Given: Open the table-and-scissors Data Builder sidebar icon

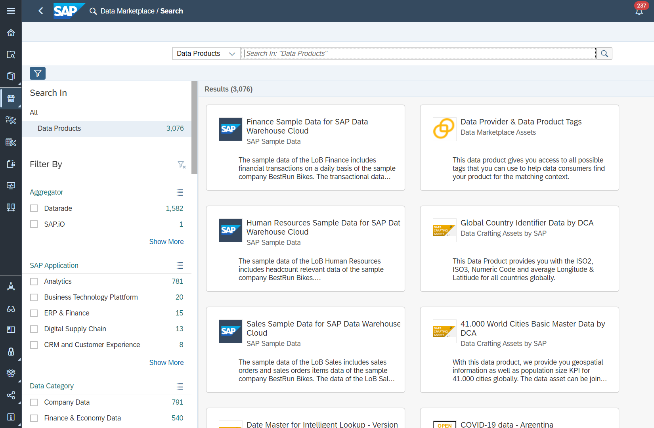Looking at the screenshot, I should point(11,142).
